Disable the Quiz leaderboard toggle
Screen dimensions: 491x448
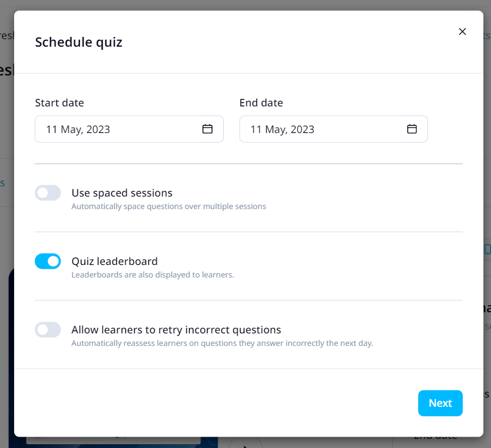(48, 261)
